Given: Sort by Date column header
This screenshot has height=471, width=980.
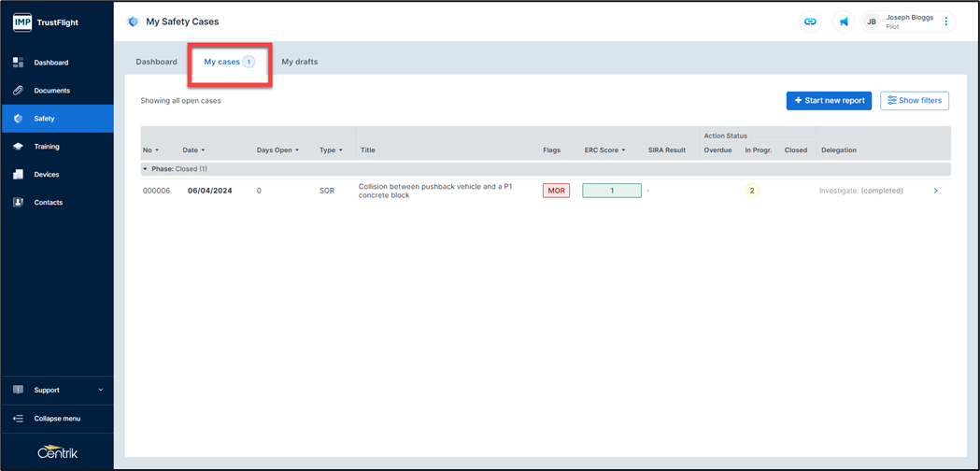Looking at the screenshot, I should 193,150.
